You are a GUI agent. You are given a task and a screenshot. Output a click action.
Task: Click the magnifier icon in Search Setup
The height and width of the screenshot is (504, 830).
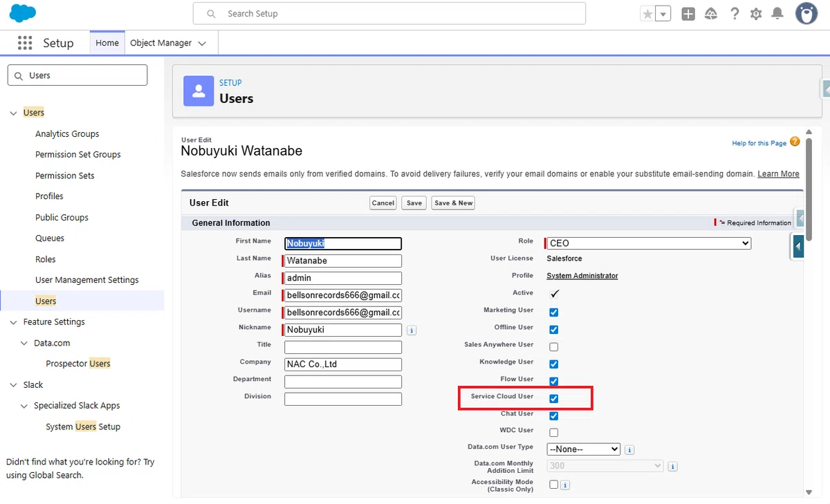(212, 14)
